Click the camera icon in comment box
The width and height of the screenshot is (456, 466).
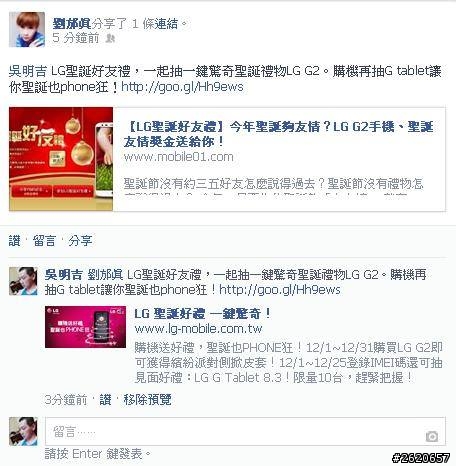click(432, 436)
